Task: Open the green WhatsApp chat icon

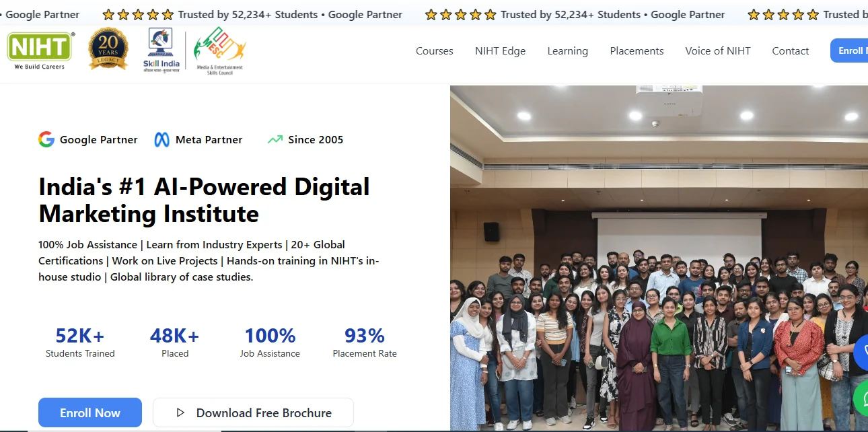Action: [x=863, y=399]
